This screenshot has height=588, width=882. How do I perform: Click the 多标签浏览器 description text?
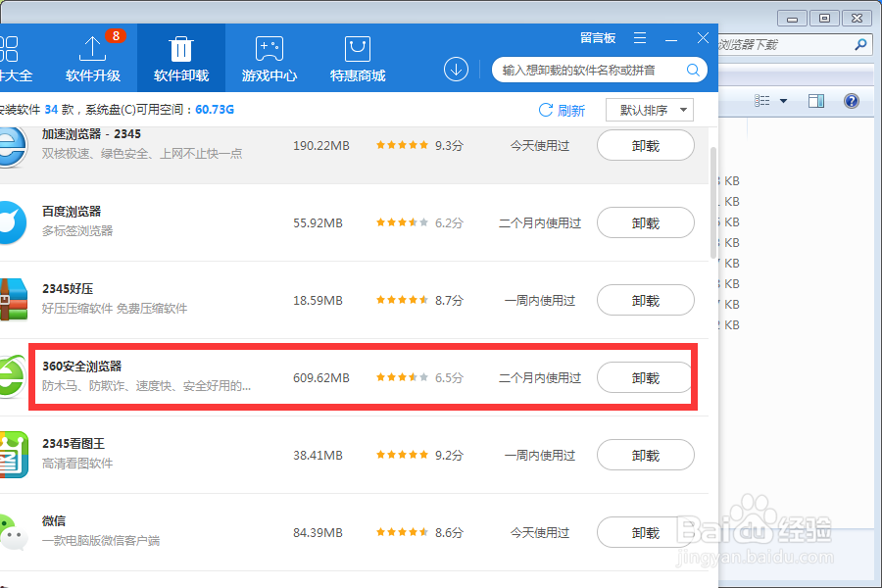[77, 230]
